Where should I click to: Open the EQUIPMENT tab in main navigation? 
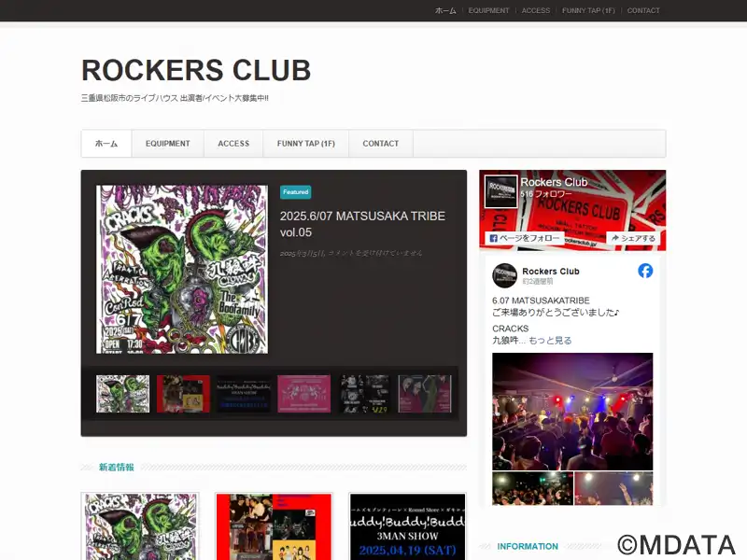(x=168, y=144)
